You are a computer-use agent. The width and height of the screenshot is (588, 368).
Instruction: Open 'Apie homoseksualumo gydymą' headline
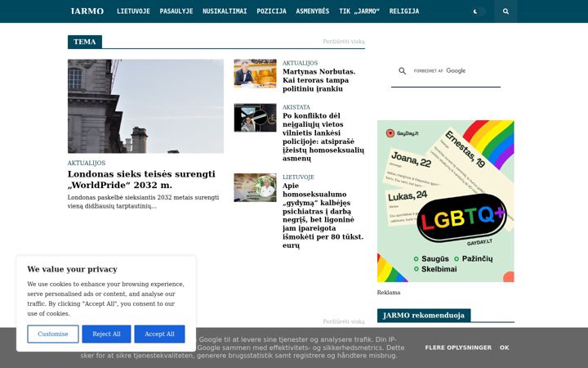coord(323,216)
